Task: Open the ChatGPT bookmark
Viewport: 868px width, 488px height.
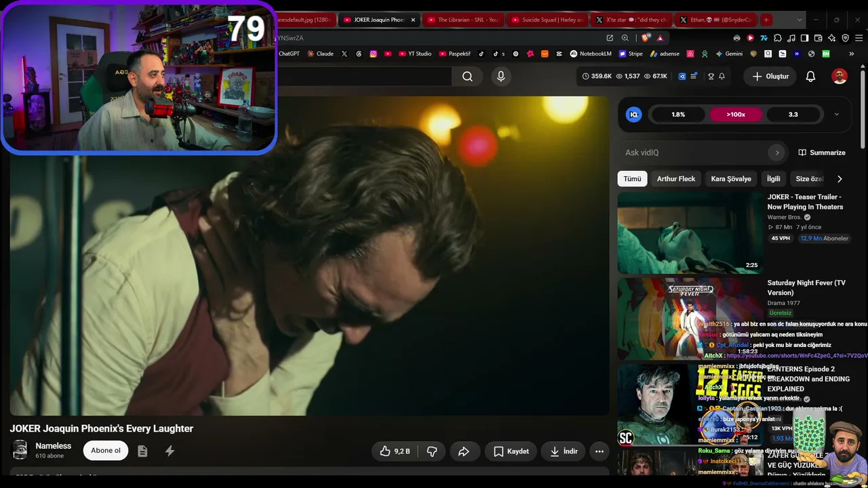Action: coord(289,54)
